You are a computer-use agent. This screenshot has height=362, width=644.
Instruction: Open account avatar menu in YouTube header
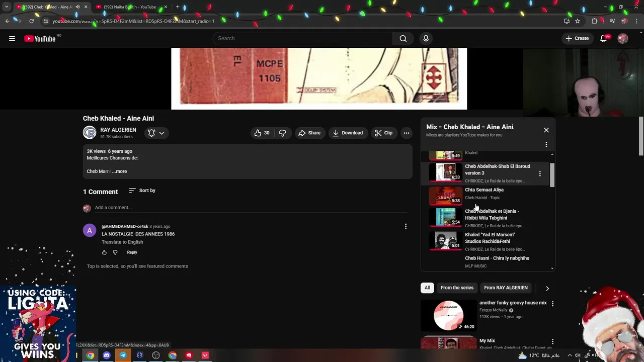tap(623, 39)
